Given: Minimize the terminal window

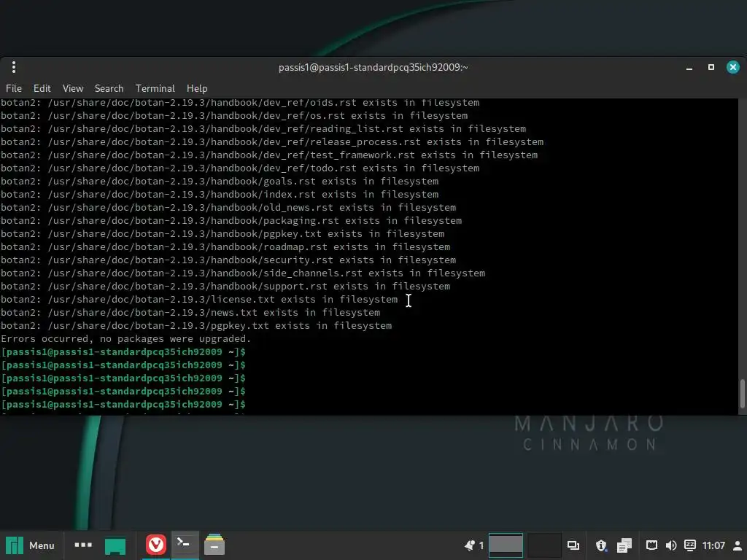Looking at the screenshot, I should point(689,68).
